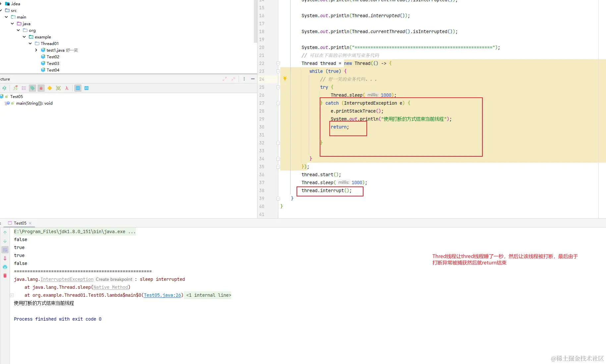This screenshot has width=606, height=364.
Task: Toggle show properties tag icon
Action: (x=32, y=88)
